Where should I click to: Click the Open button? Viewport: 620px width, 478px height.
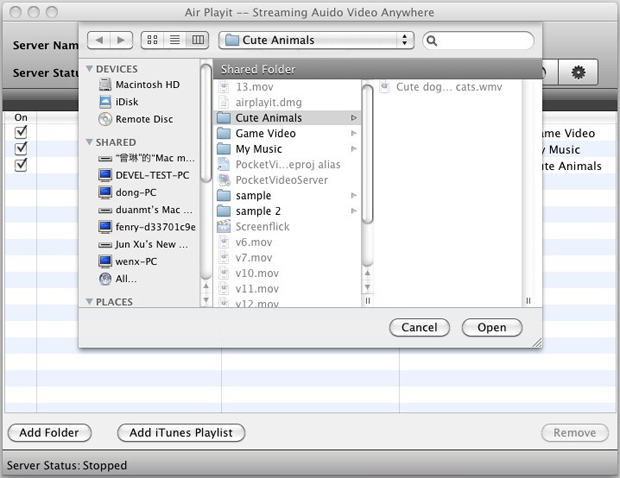[492, 327]
